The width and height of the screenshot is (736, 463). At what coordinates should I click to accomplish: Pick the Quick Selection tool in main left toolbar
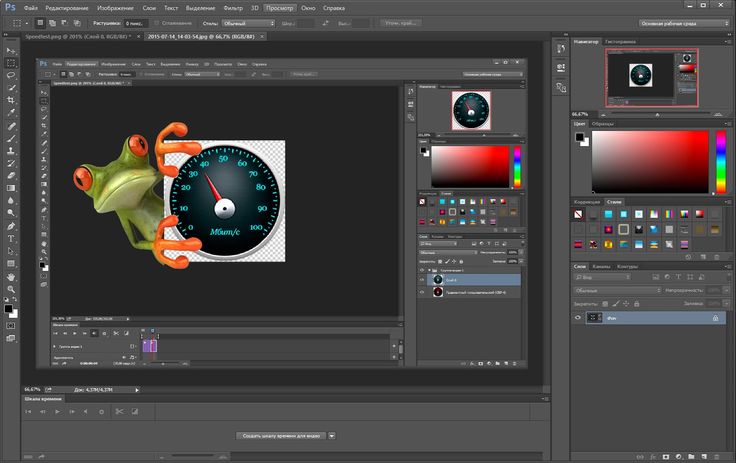click(11, 87)
